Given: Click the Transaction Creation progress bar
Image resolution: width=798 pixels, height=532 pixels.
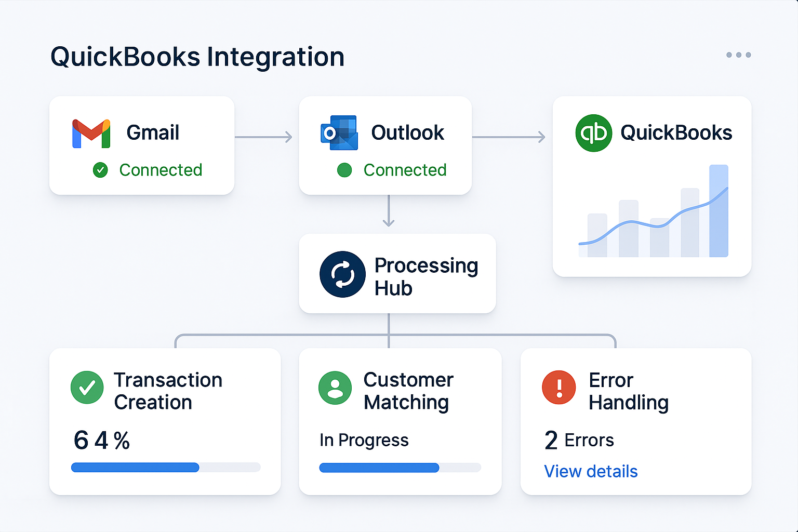Looking at the screenshot, I should pos(165,468).
